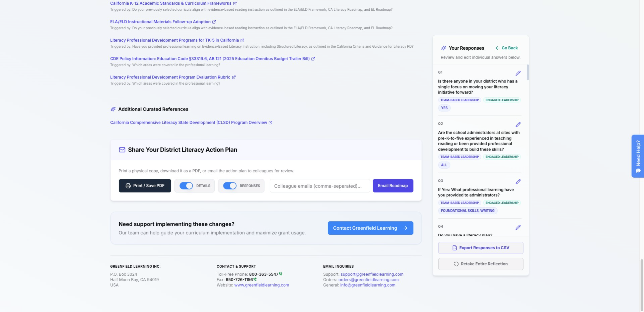Click Print / Save PDF button

click(x=145, y=186)
